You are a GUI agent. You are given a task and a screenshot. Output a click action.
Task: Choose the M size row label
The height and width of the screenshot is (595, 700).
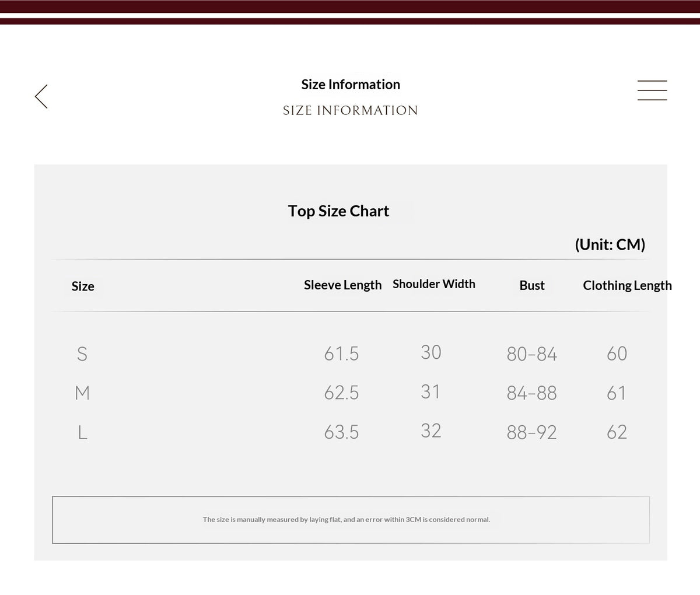point(82,393)
